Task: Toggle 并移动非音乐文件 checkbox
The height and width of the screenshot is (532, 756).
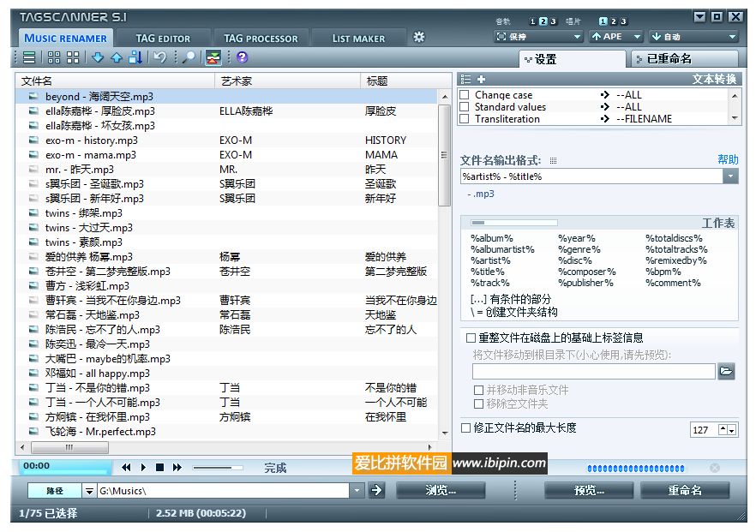Action: tap(478, 390)
